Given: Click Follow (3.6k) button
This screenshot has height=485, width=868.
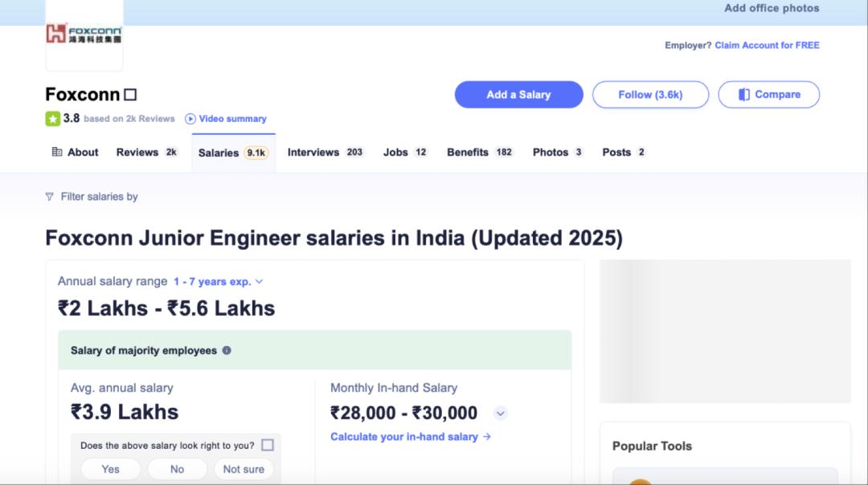Looking at the screenshot, I should 650,95.
